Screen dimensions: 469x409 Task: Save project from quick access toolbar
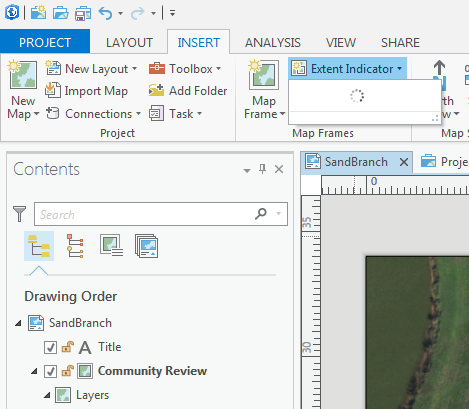(x=83, y=13)
